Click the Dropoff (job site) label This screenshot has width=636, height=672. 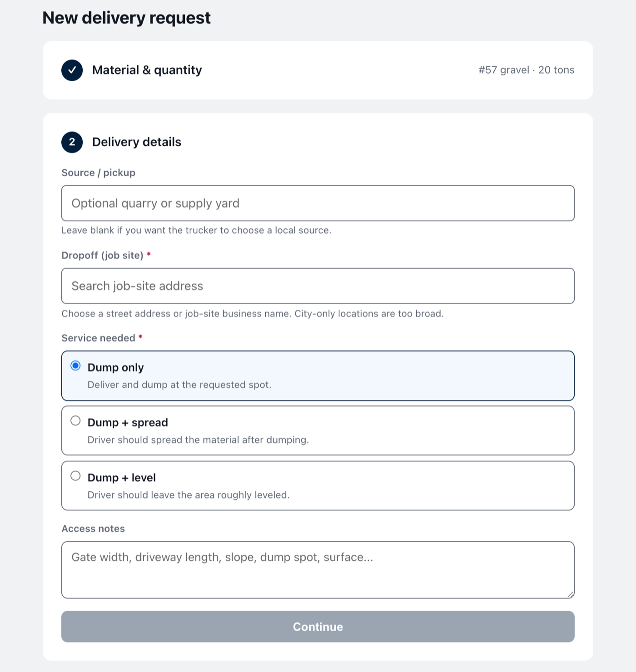pos(103,255)
